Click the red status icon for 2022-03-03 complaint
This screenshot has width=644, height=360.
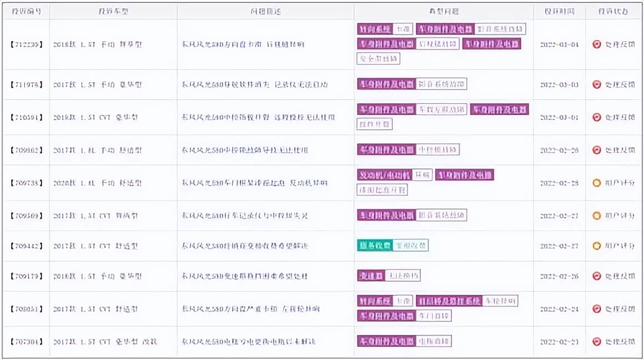tap(597, 84)
